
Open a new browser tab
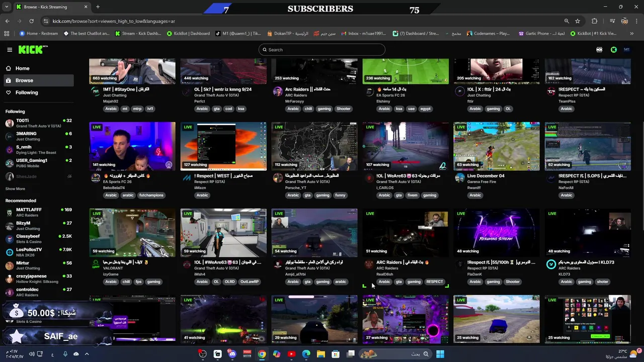tap(98, 7)
